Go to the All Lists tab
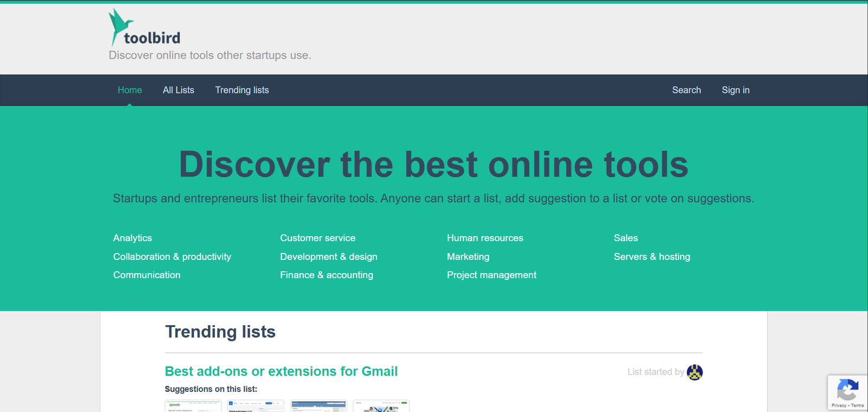868x412 pixels. coord(178,90)
